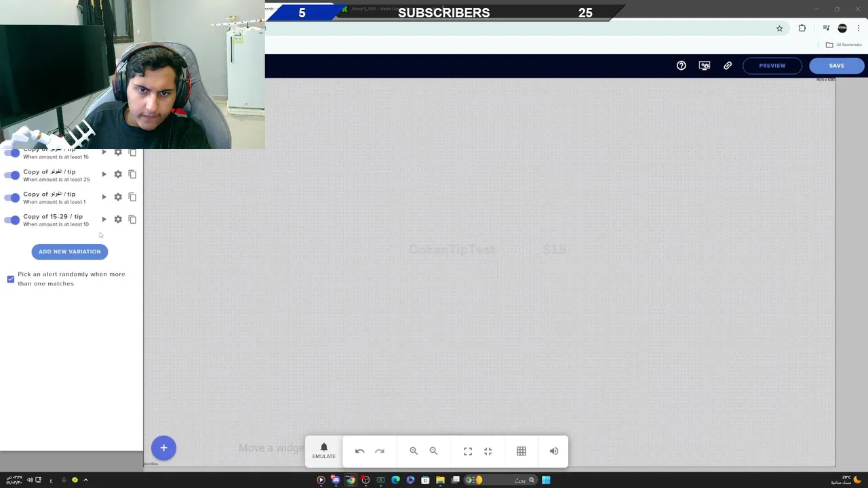Image resolution: width=868 pixels, height=488 pixels.
Task: Open settings gear for 'Copy of 15-29 / tip'
Action: [118, 219]
